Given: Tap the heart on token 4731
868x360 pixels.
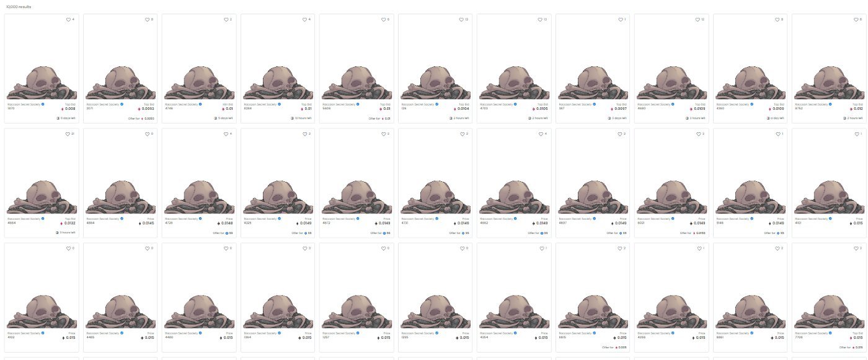Looking at the screenshot, I should pos(463,134).
